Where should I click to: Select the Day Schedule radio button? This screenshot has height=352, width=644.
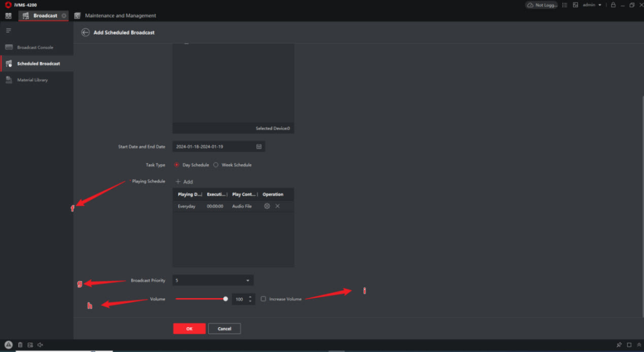click(177, 165)
